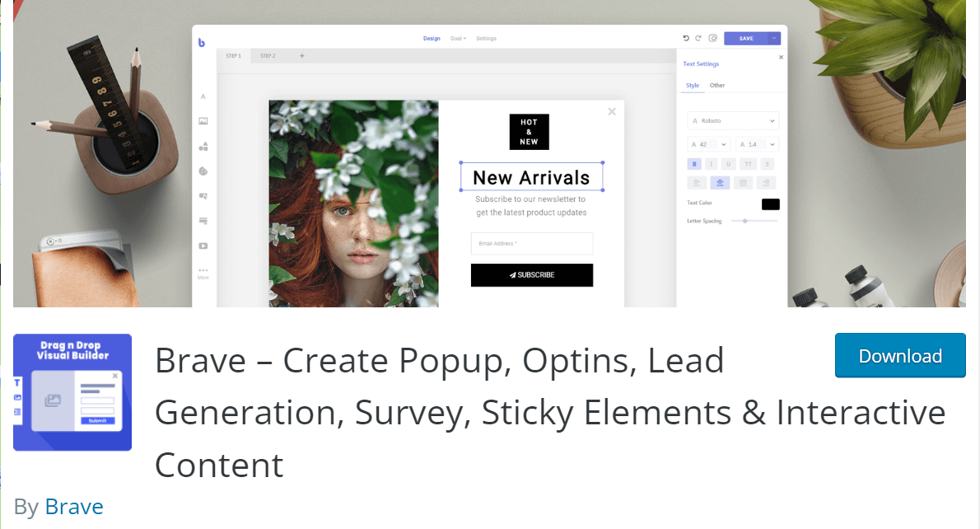Select the Video element tool in sidebar
The height and width of the screenshot is (529, 980).
tap(203, 246)
